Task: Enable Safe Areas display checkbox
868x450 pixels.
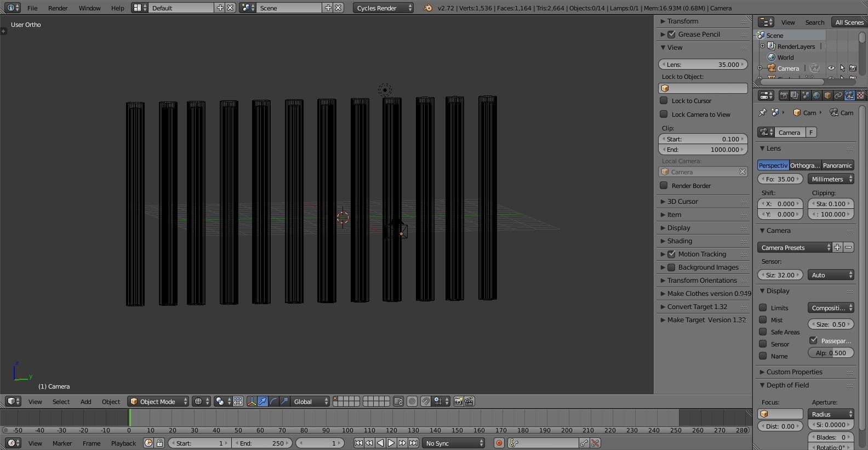Action: [x=763, y=332]
